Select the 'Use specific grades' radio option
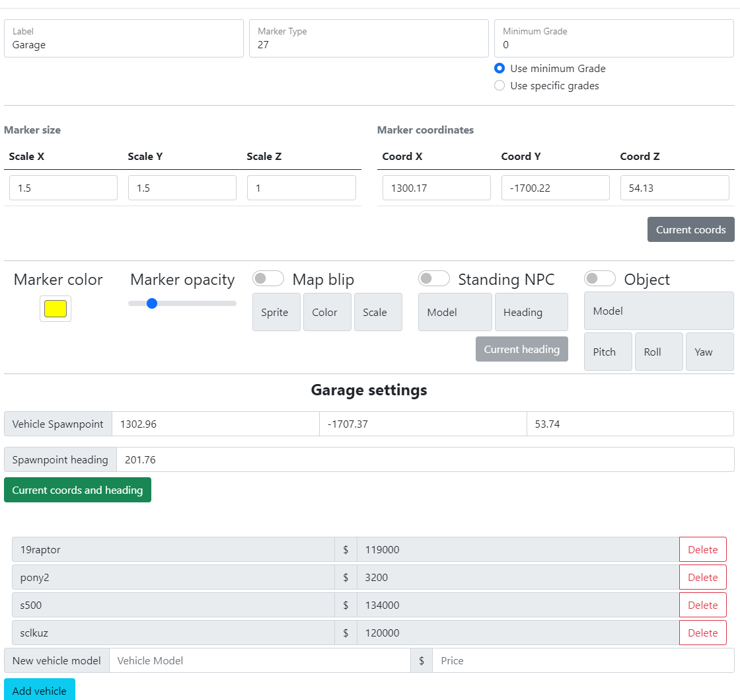740x700 pixels. [499, 86]
